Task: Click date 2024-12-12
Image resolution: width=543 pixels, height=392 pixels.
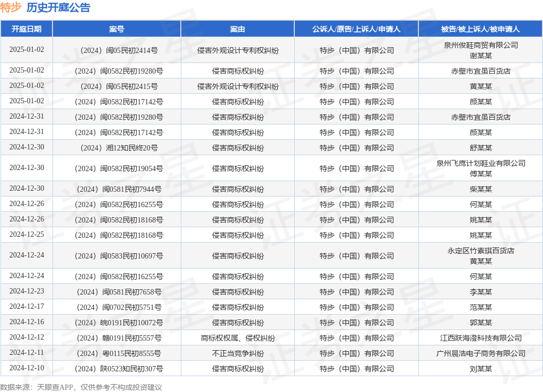Action: click(x=27, y=337)
